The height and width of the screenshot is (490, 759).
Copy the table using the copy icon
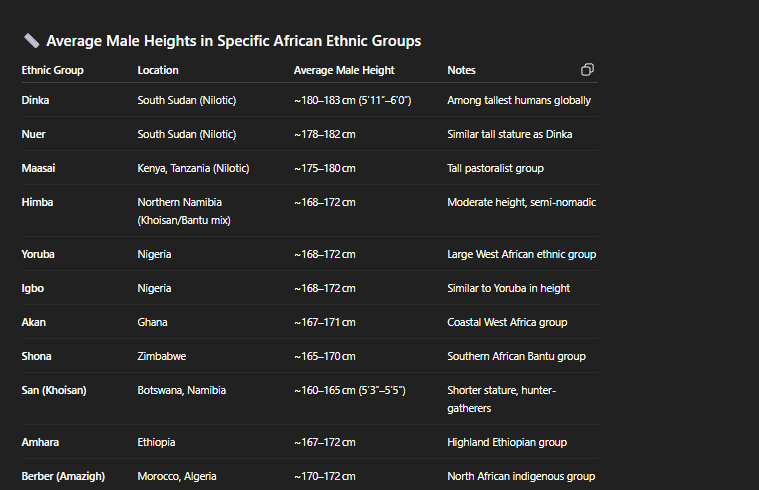[587, 70]
